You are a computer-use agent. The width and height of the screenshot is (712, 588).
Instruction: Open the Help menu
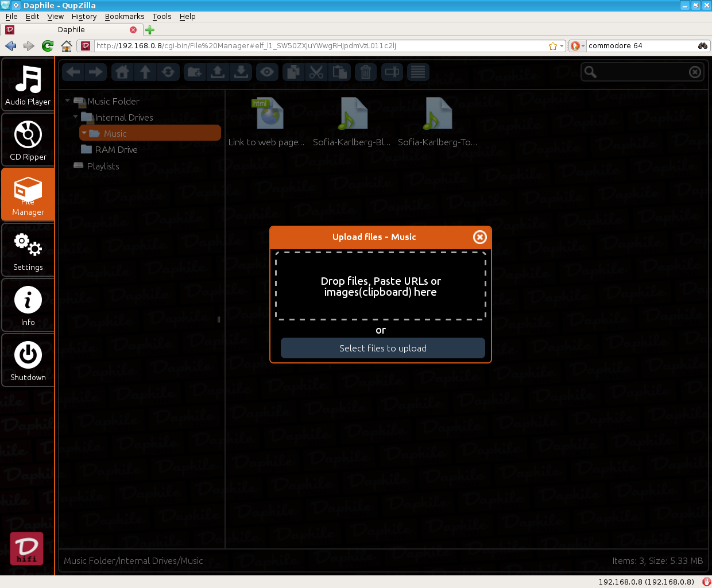tap(188, 16)
